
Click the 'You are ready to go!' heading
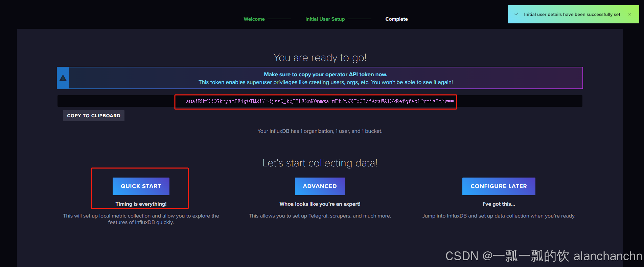320,58
